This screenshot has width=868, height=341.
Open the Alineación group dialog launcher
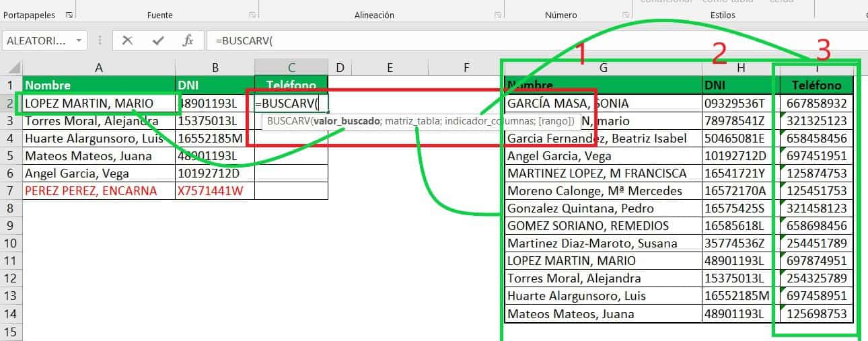[497, 15]
